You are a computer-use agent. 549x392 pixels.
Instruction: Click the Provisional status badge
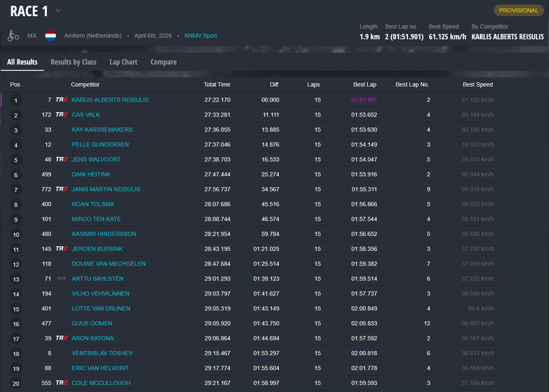518,11
